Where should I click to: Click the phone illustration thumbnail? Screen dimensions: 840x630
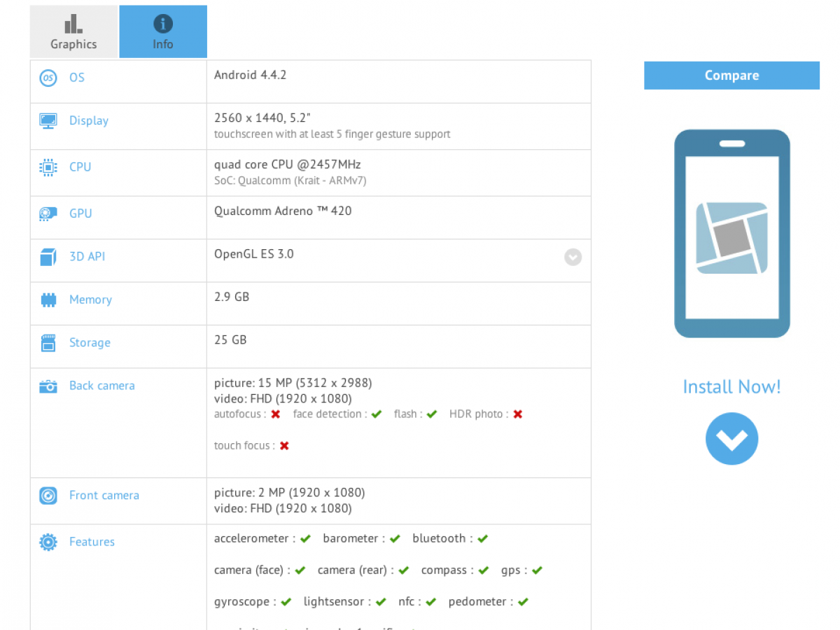click(731, 234)
